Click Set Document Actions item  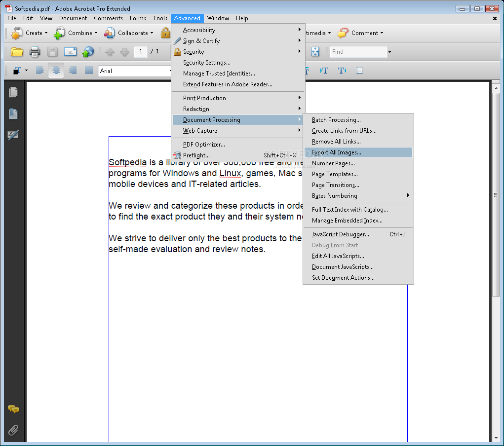click(x=358, y=278)
